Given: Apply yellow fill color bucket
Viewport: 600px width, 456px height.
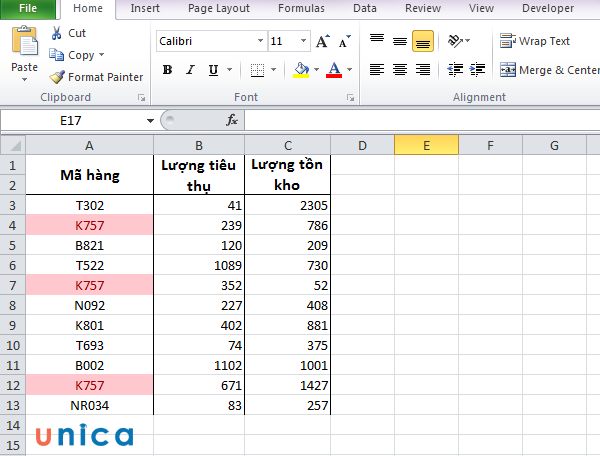Looking at the screenshot, I should (x=301, y=70).
